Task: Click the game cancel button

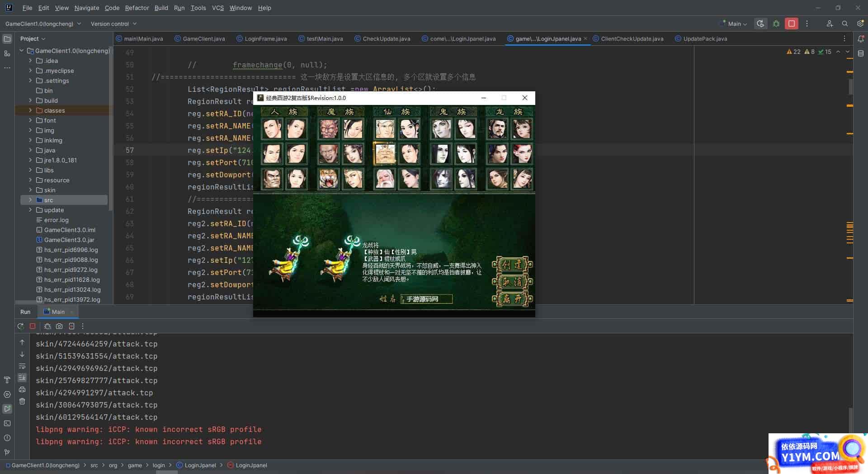Action: [x=512, y=282]
